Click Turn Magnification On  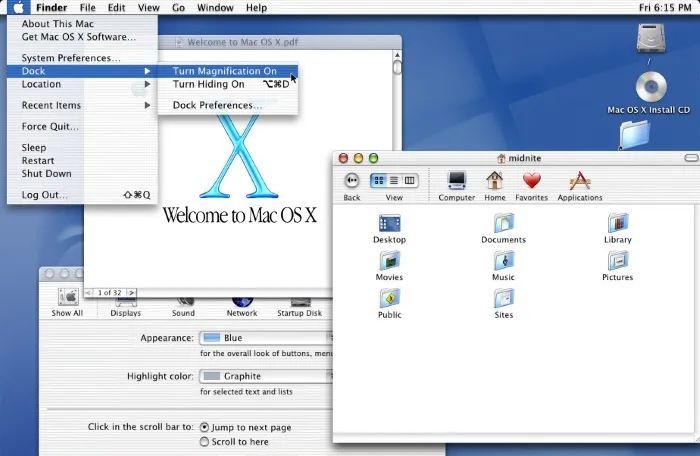point(228,71)
